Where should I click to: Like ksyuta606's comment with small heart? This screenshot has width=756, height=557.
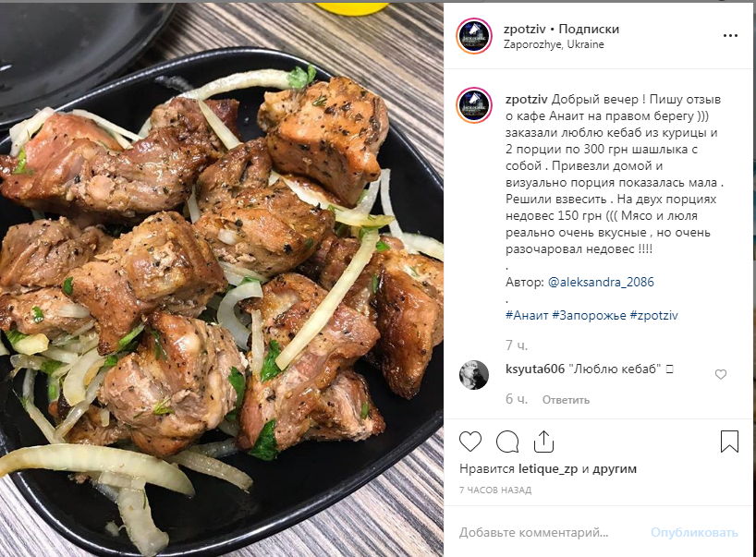720,374
